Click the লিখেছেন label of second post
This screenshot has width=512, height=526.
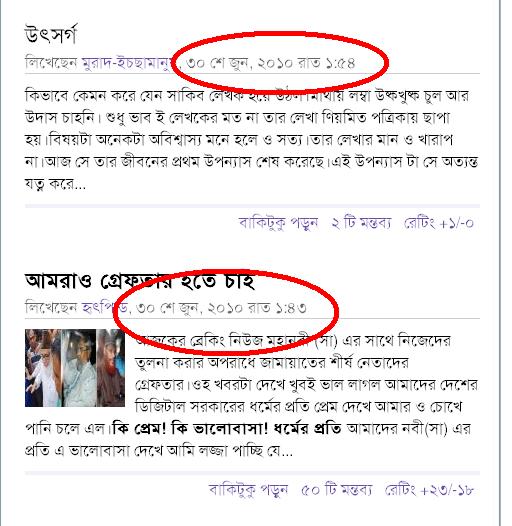pyautogui.click(x=51, y=308)
